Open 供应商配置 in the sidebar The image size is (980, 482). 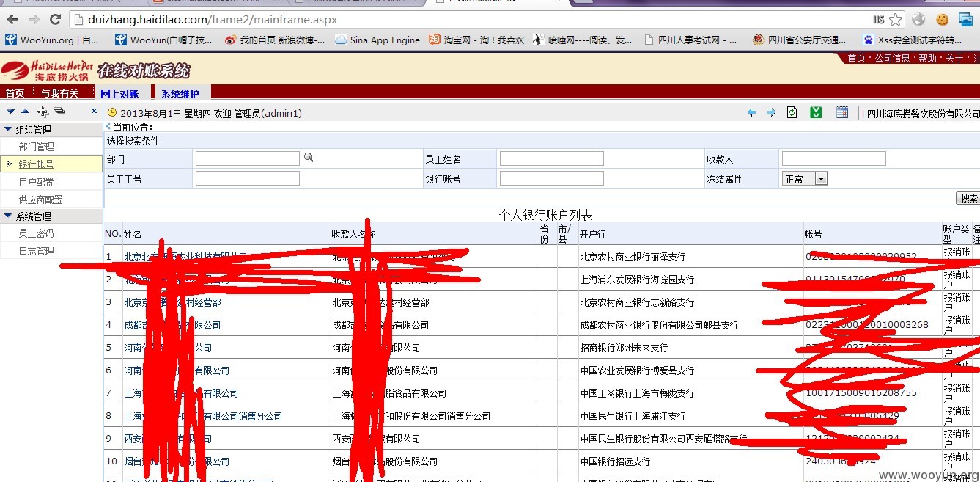pos(41,200)
